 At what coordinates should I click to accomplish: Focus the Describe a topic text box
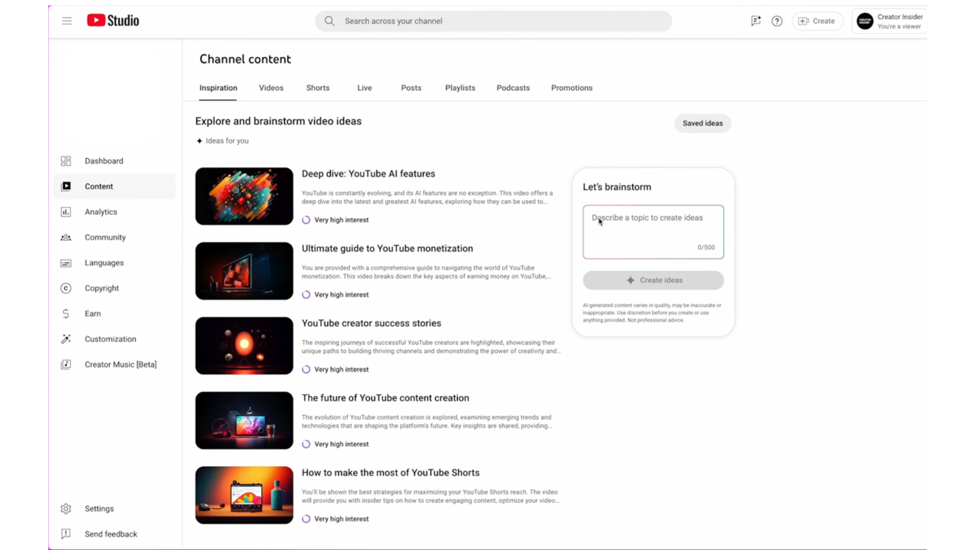[653, 232]
